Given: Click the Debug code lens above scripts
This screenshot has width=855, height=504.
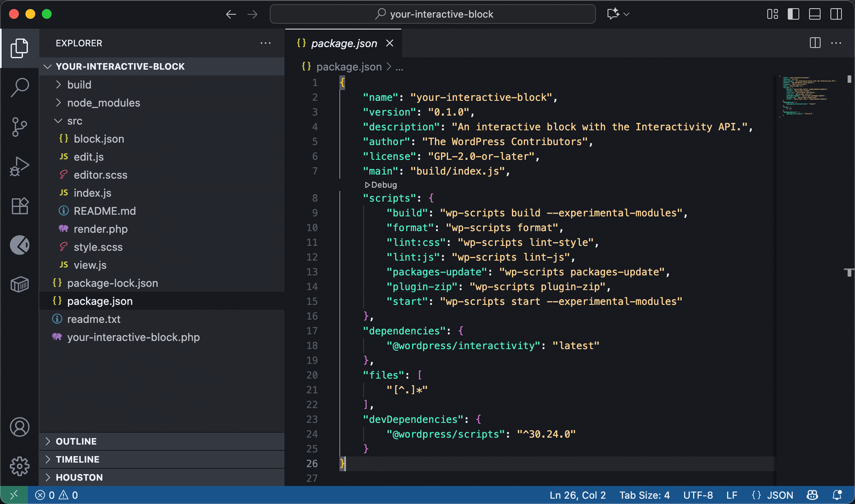Looking at the screenshot, I should pos(382,185).
